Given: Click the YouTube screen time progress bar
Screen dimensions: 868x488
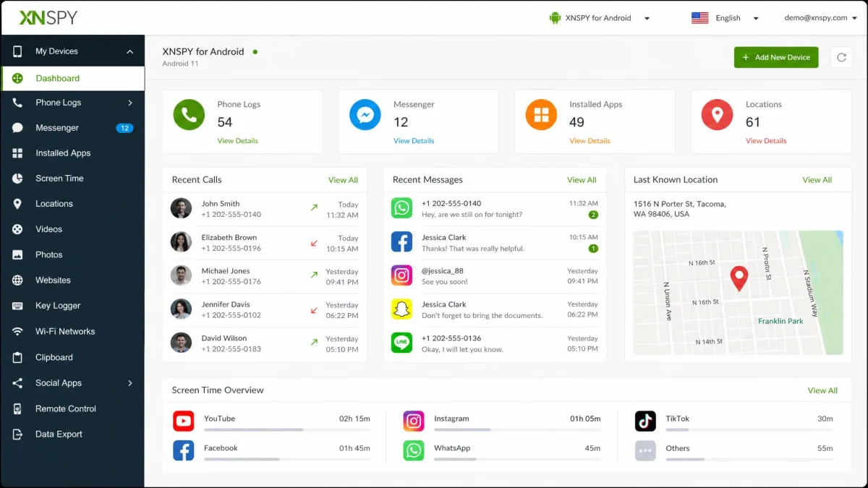Looking at the screenshot, I should point(286,429).
